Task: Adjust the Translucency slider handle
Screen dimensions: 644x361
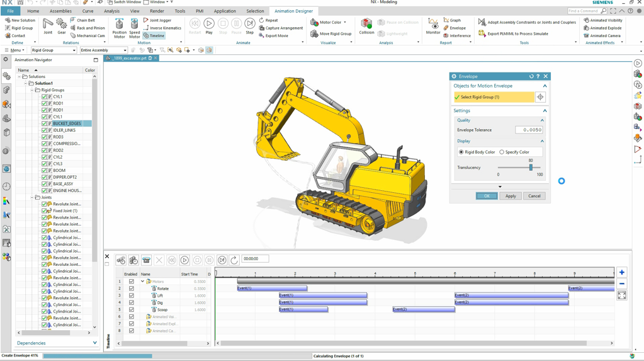Action: 531,168
